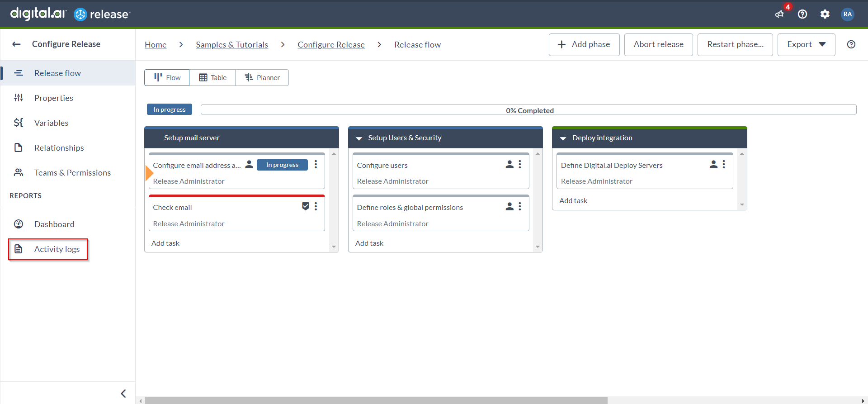868x404 pixels.
Task: Add task in Deploy integration phase
Action: click(573, 201)
